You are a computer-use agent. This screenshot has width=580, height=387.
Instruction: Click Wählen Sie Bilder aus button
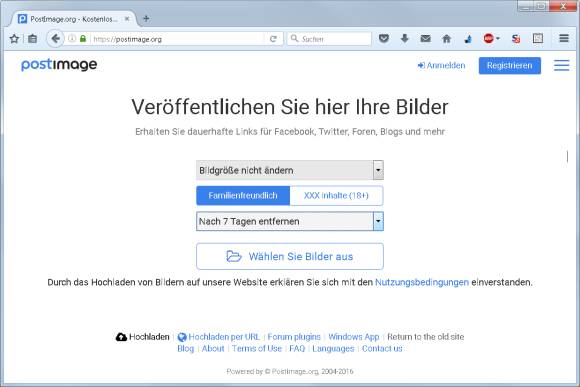(290, 256)
